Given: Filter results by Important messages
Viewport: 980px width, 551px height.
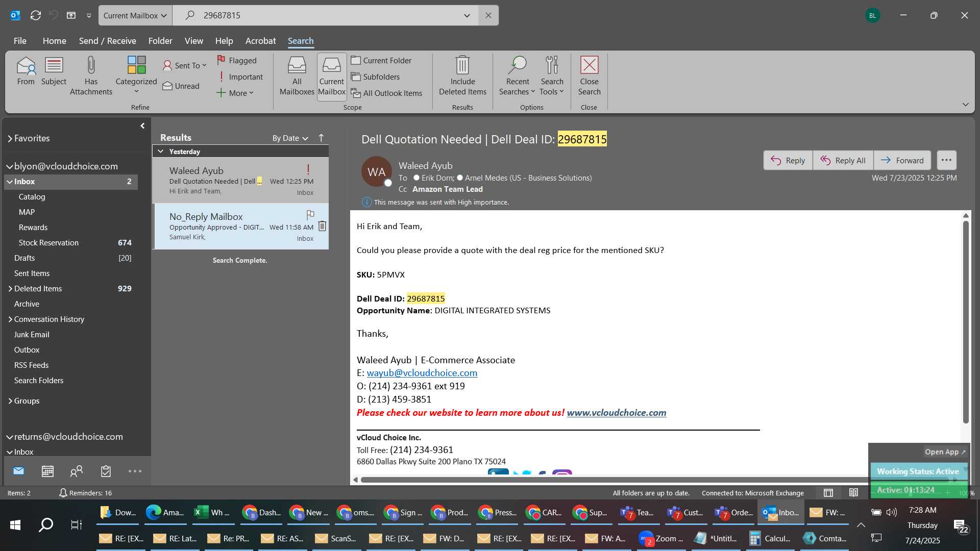Looking at the screenshot, I should click(x=240, y=77).
